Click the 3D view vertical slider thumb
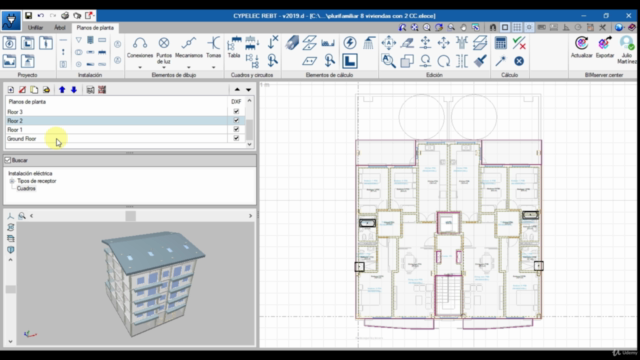This screenshot has height=360, width=640. click(11, 289)
